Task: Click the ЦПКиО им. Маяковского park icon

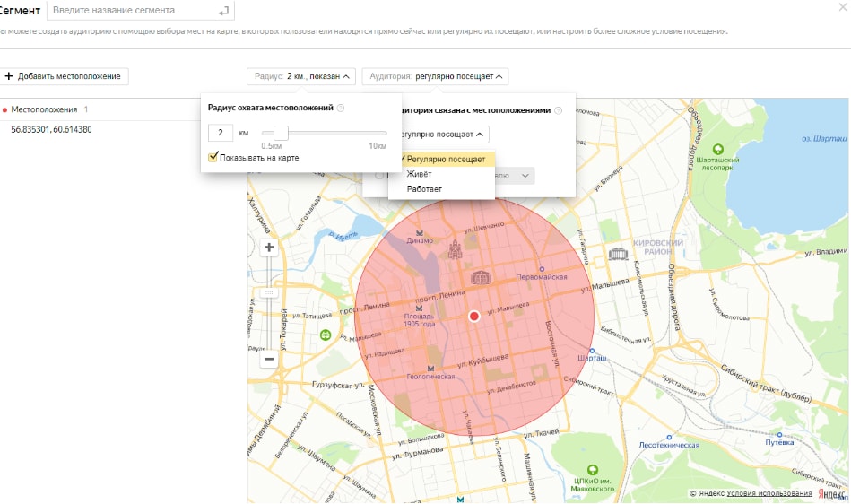Action: tap(591, 469)
